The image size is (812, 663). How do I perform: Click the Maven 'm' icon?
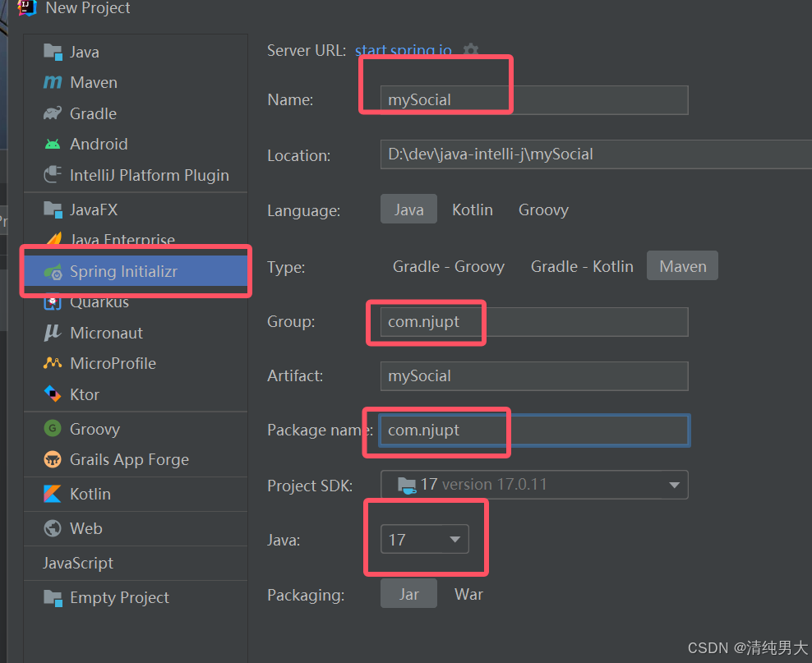point(53,82)
